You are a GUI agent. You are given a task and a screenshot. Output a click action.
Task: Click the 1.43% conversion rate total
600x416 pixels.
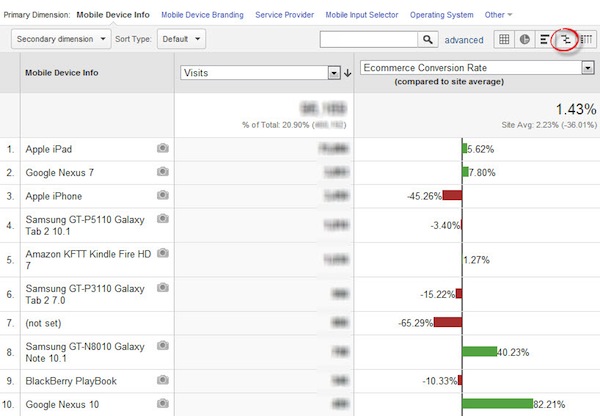(576, 109)
